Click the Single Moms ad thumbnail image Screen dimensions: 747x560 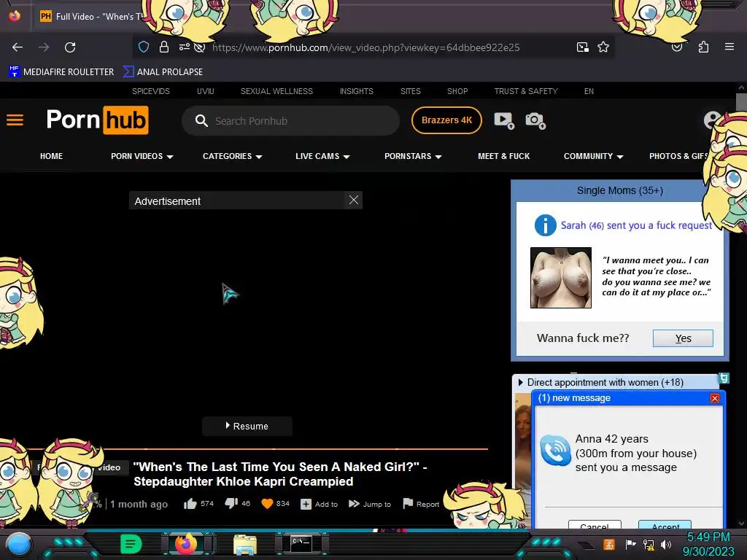pos(561,278)
